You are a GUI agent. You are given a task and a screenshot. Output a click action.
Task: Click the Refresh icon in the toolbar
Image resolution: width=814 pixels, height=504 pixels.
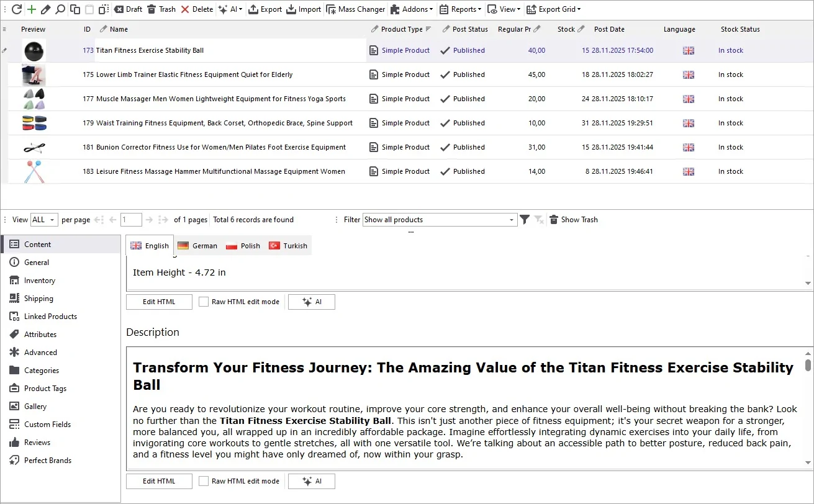(x=17, y=9)
